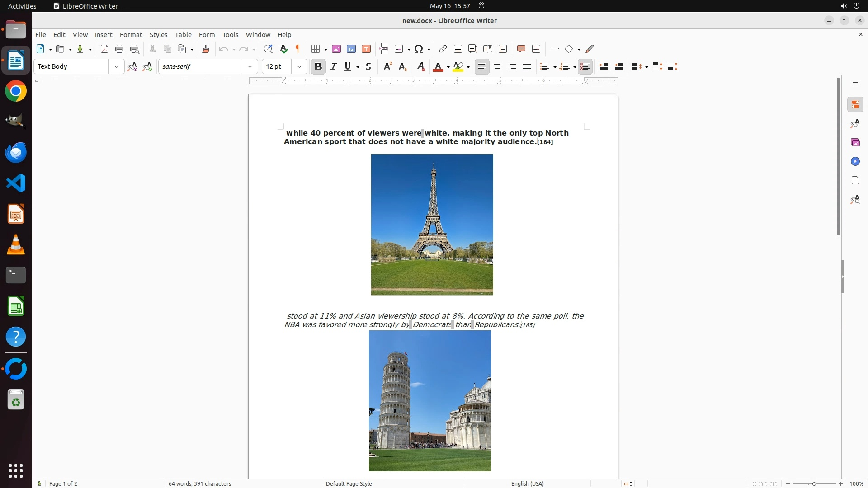Open the Table menu
Viewport: 868px width, 488px height.
(183, 35)
